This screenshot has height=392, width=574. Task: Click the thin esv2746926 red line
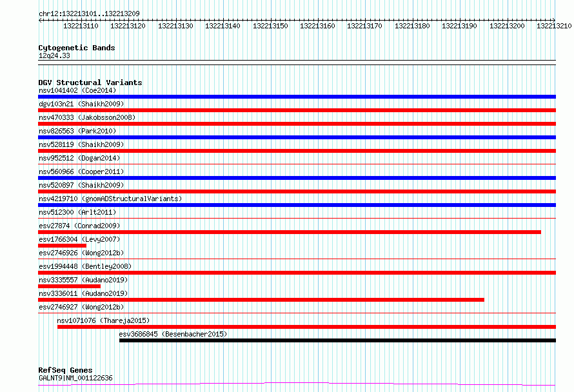(297, 259)
